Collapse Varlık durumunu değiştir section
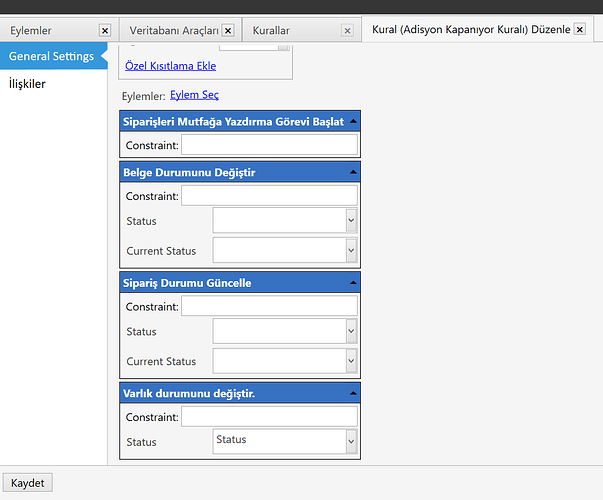The image size is (603, 500). pos(353,393)
